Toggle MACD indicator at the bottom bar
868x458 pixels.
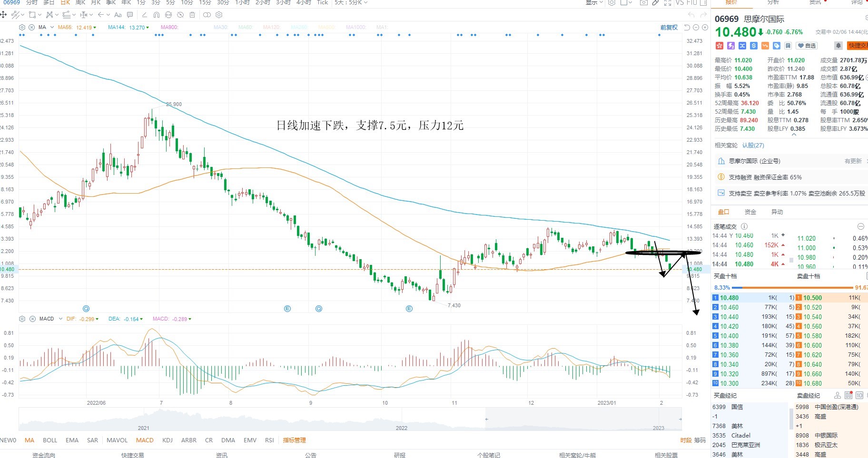[x=145, y=440]
